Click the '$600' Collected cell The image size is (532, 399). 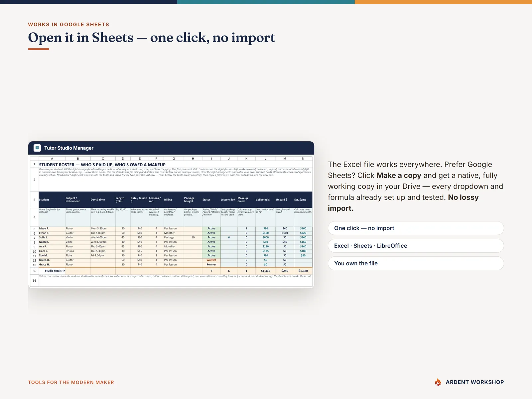(x=265, y=237)
